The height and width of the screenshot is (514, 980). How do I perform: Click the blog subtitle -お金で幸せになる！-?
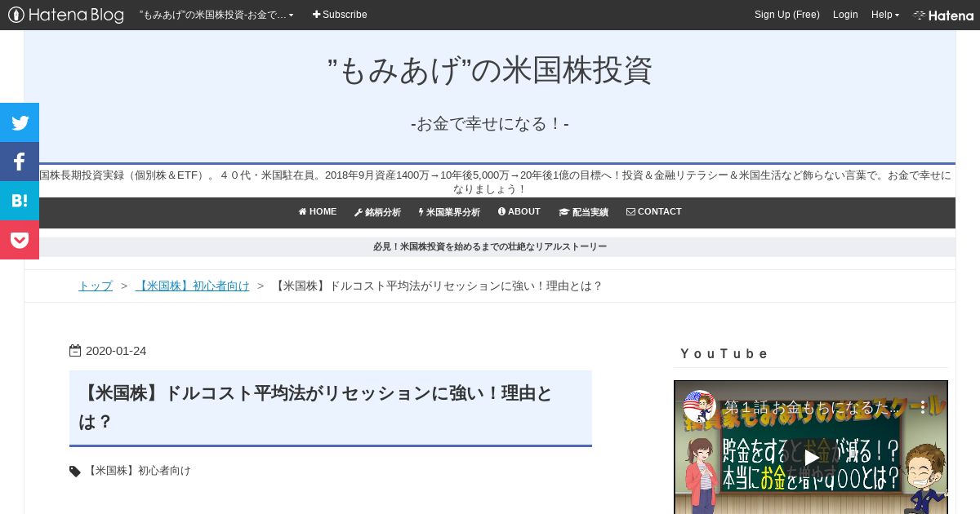490,124
